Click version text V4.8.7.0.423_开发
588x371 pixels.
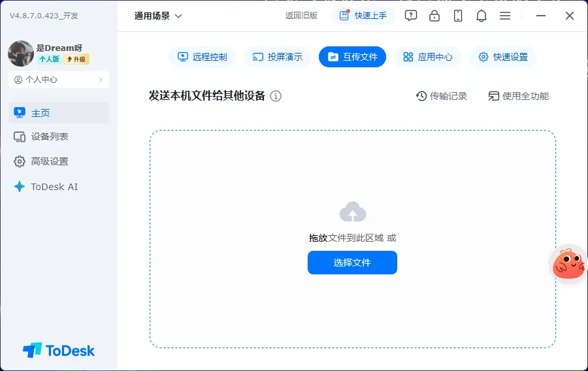pos(44,16)
